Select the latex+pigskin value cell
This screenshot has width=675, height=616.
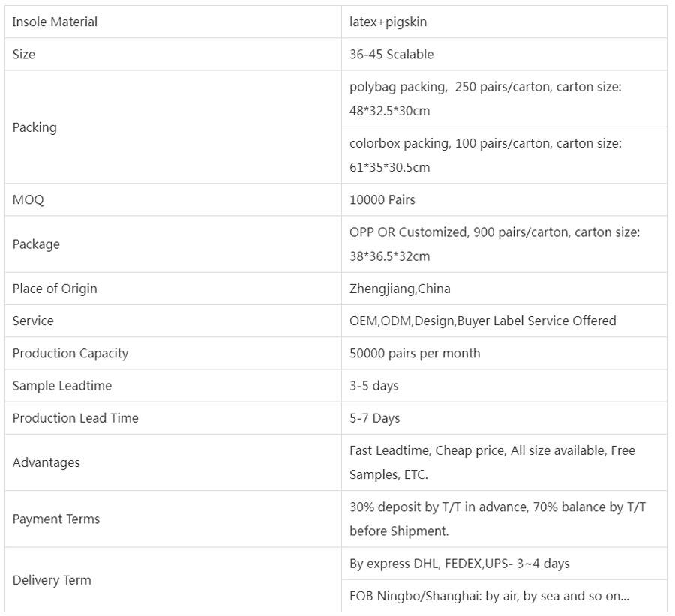[x=388, y=22]
